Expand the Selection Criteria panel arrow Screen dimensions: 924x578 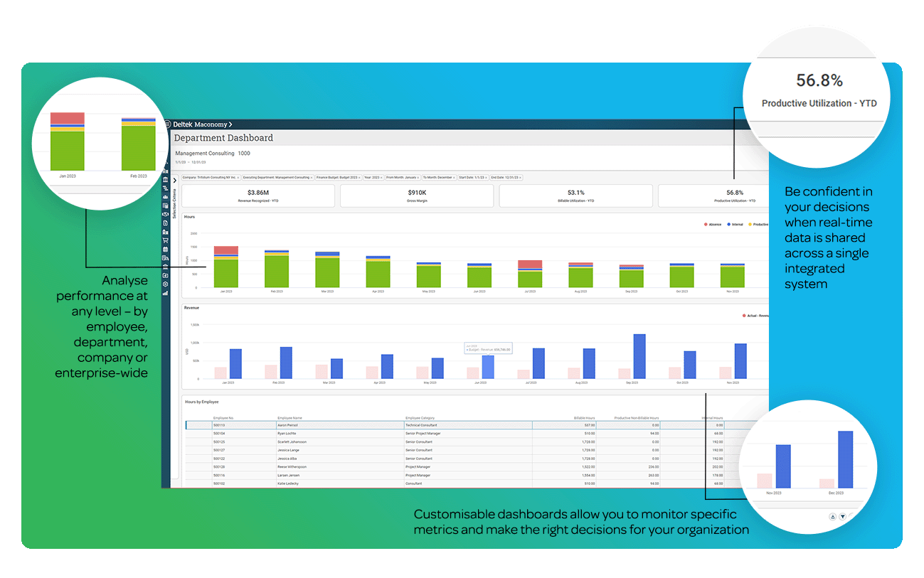(x=175, y=181)
